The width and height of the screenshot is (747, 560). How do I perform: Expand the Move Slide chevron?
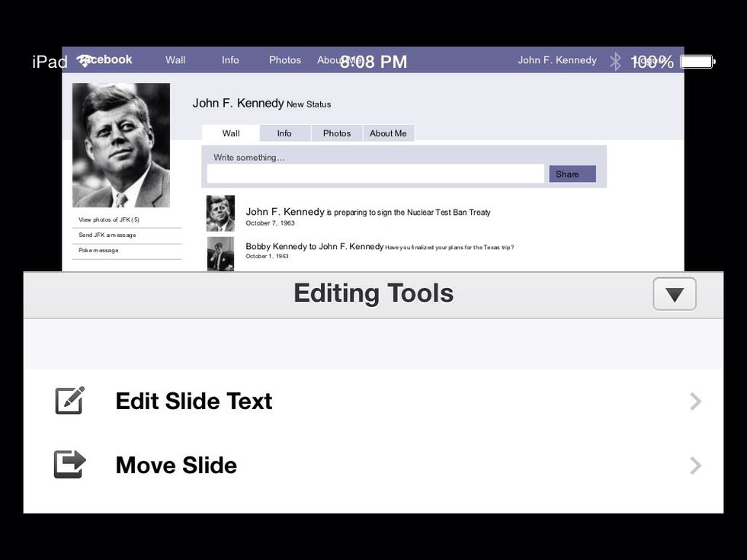coord(694,466)
